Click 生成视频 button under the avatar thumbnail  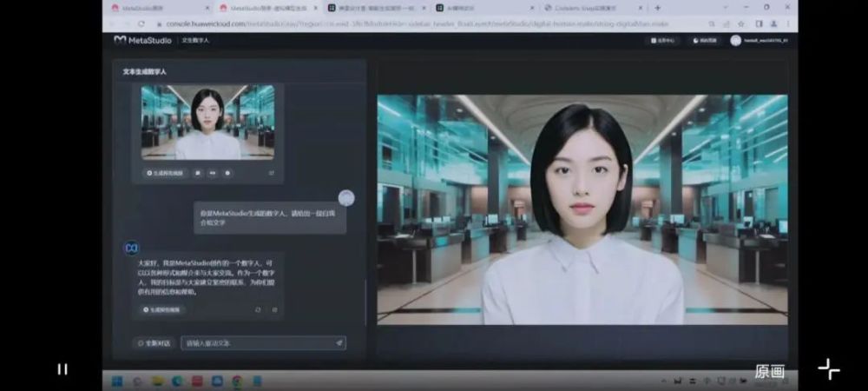tap(165, 173)
